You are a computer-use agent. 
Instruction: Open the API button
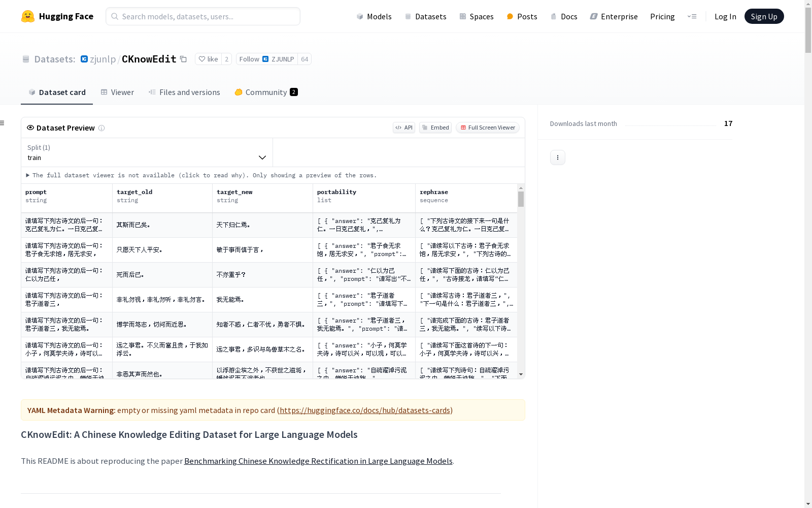pos(404,128)
